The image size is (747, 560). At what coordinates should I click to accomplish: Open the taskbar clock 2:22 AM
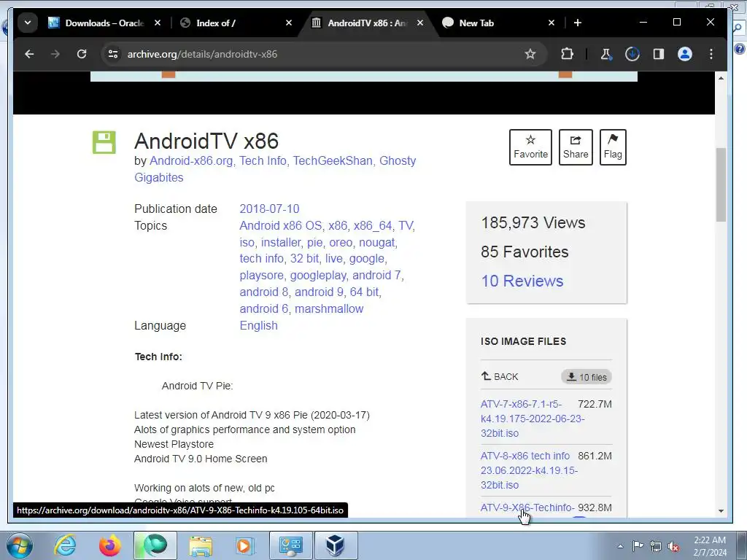(x=710, y=546)
